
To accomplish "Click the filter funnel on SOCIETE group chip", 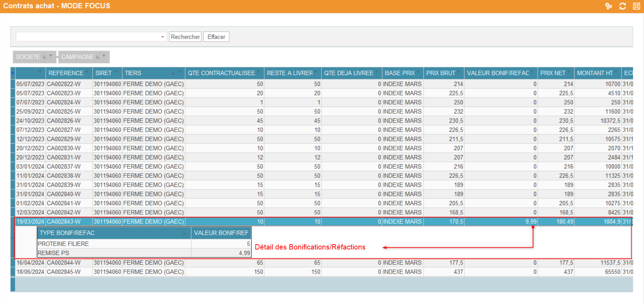I will [51, 56].
